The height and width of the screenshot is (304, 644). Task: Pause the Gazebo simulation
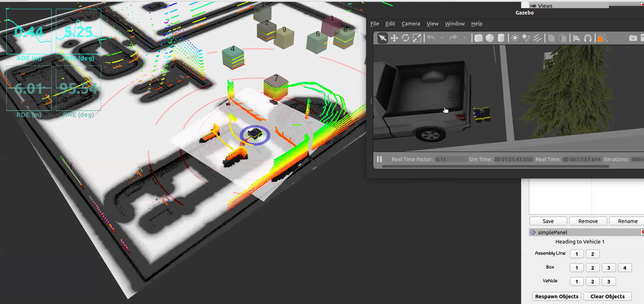379,159
